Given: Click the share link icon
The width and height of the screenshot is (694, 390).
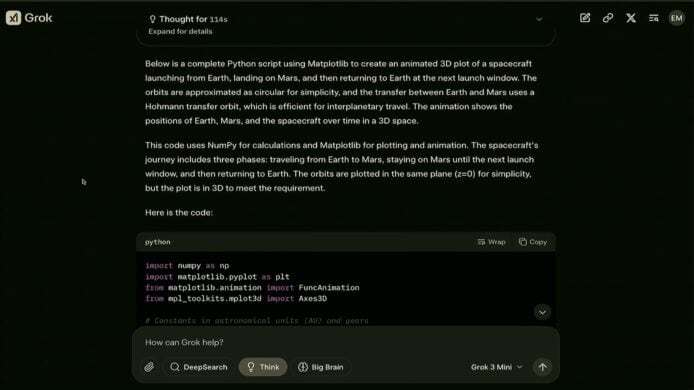Looking at the screenshot, I should [608, 18].
